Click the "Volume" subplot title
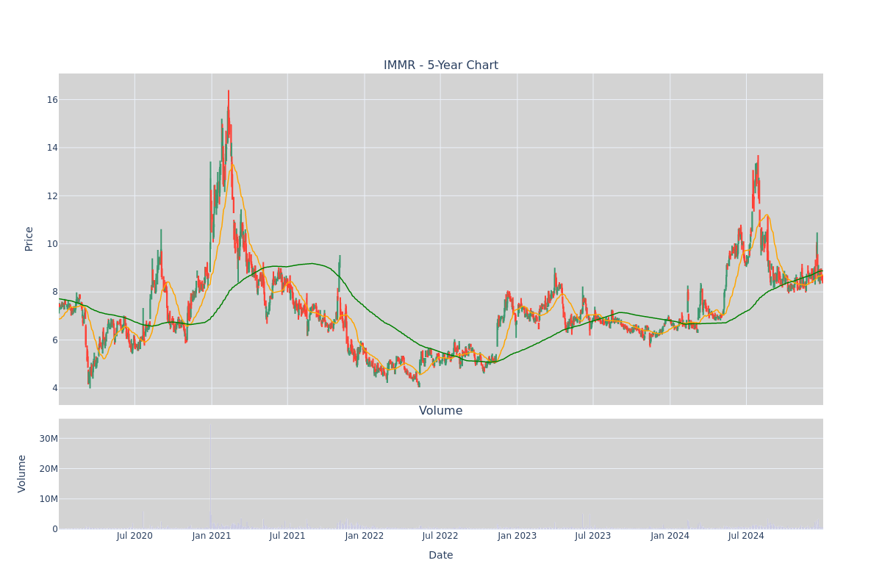Viewport: 882px width, 588px height. coord(441,411)
